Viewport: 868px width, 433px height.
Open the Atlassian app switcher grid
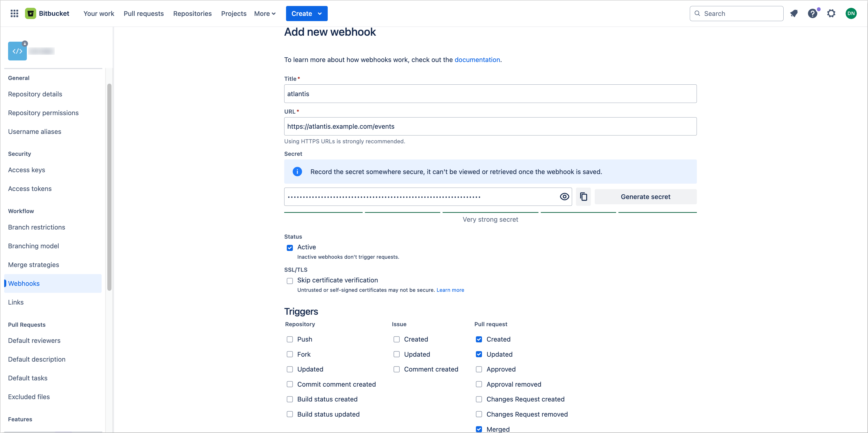(14, 14)
